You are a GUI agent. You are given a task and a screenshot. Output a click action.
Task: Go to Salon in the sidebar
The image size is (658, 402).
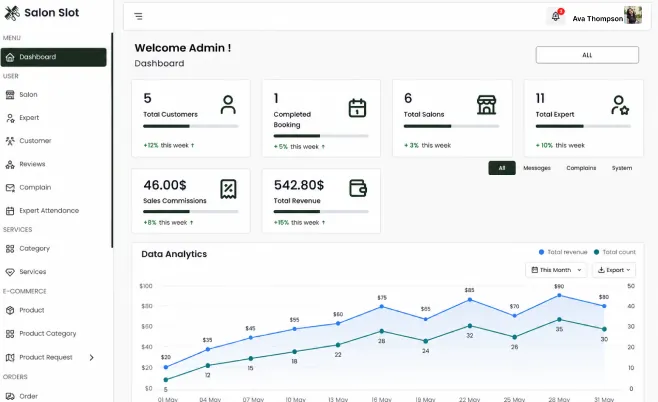[28, 95]
